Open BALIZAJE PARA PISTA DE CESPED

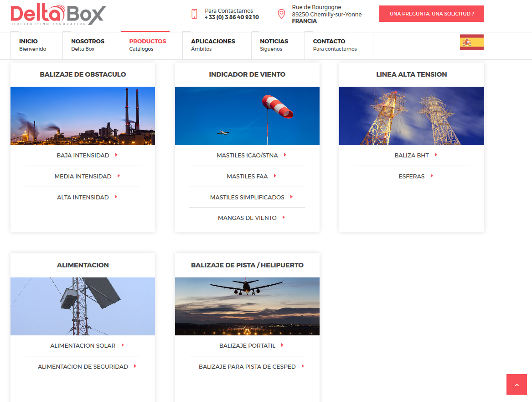[247, 366]
